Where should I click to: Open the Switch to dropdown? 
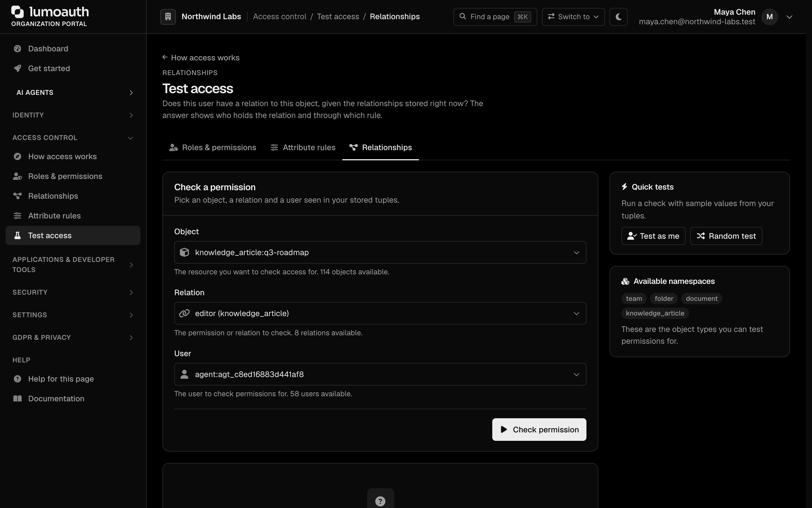573,17
